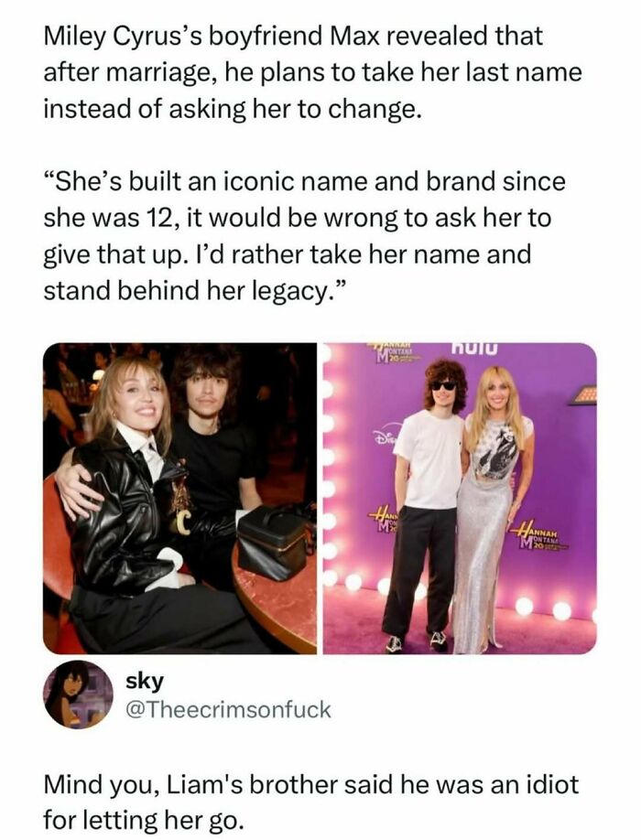Open the username sky
641x840 pixels.
click(x=144, y=681)
